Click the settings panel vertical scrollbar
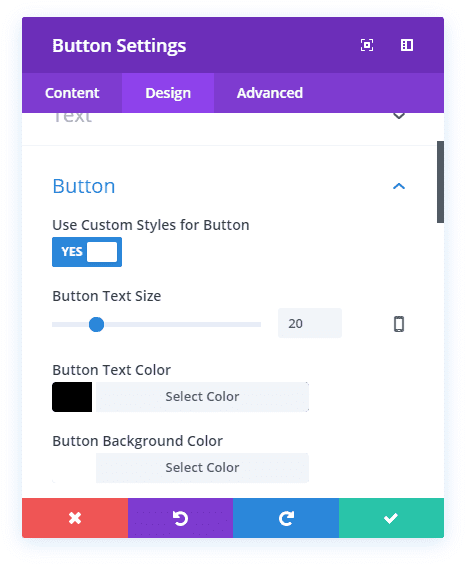Screen dimensions: 466x564 (440, 182)
